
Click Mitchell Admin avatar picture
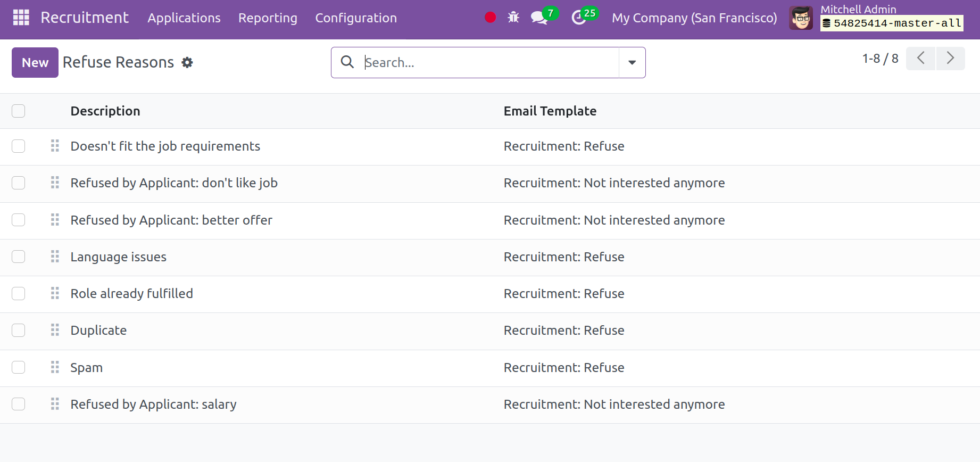[801, 18]
